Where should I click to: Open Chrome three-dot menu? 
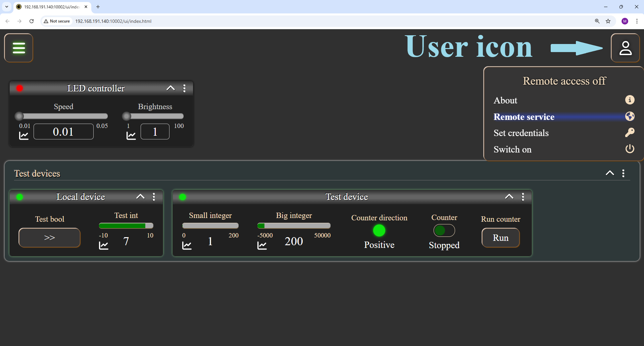click(637, 21)
